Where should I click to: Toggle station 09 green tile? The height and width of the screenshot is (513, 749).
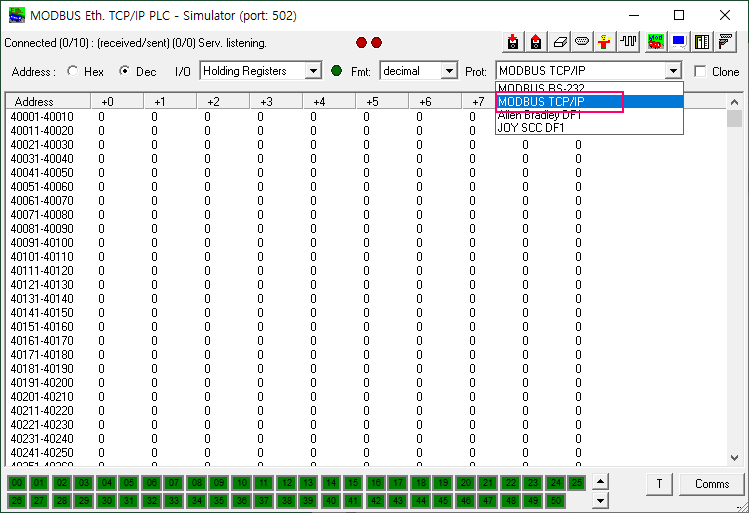point(219,482)
